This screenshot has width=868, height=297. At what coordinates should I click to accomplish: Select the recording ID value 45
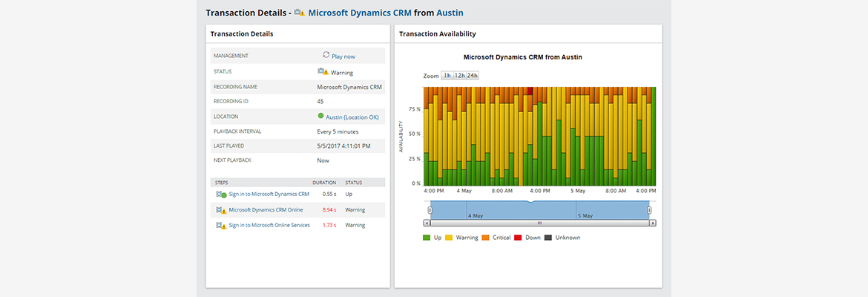click(320, 102)
